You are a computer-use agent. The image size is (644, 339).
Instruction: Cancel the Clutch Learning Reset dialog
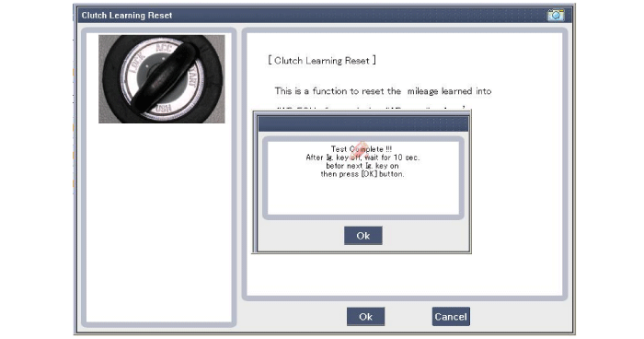point(451,317)
